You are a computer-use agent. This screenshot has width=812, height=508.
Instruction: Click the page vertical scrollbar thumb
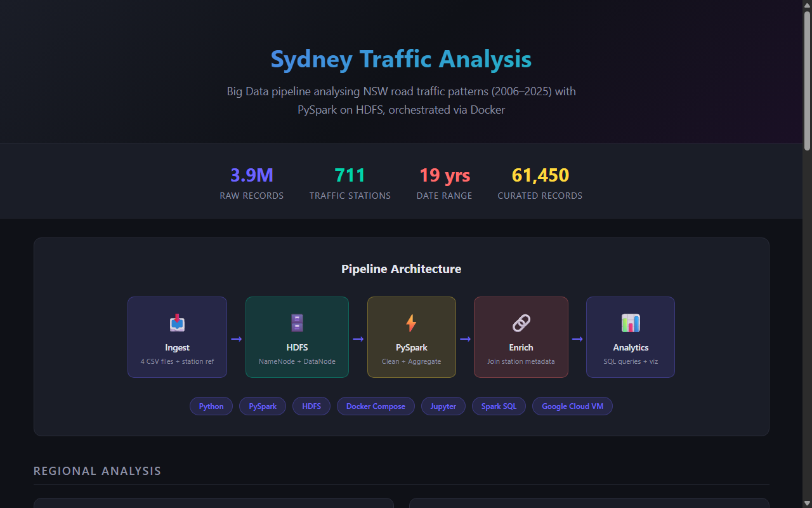click(807, 81)
